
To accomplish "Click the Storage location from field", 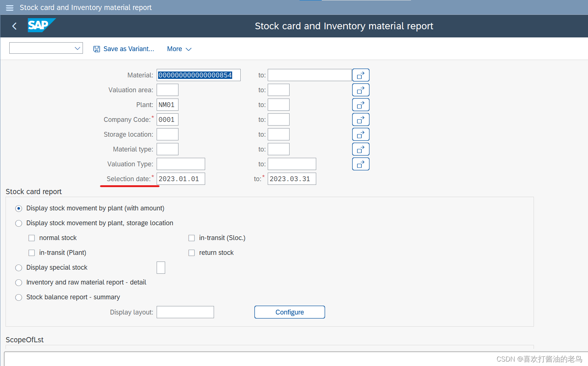I will [167, 134].
